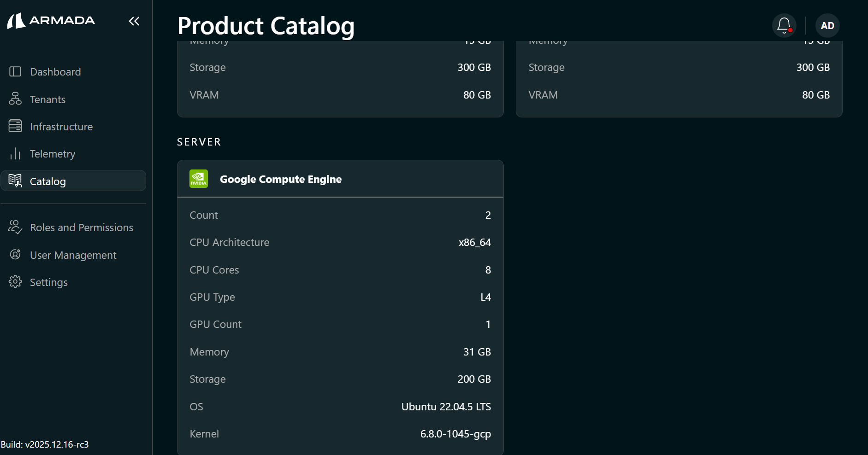Click the Settings gear icon

(x=15, y=282)
